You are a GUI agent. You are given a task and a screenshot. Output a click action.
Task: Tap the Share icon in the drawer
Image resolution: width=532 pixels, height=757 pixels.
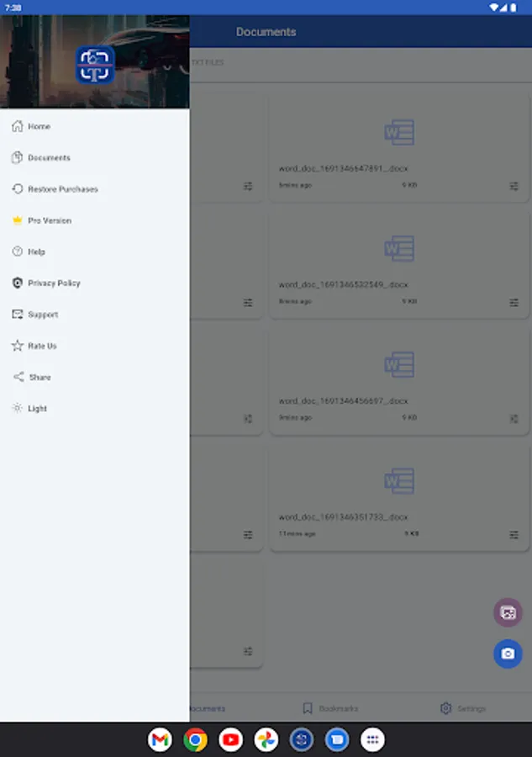tap(18, 377)
